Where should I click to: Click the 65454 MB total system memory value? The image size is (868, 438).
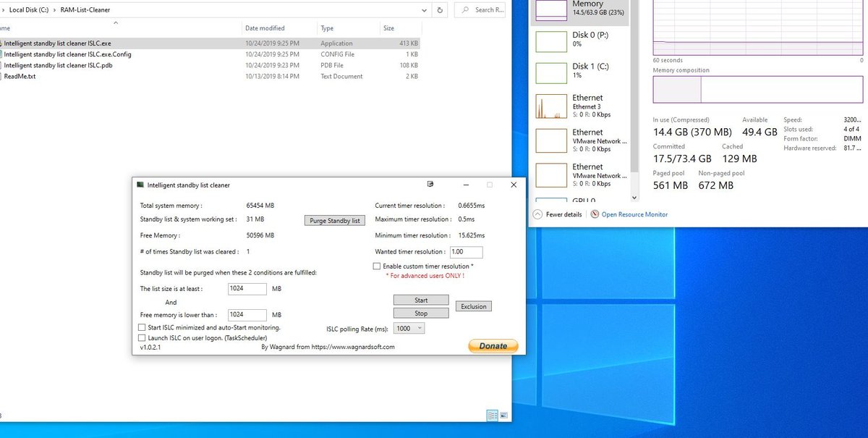[260, 206]
